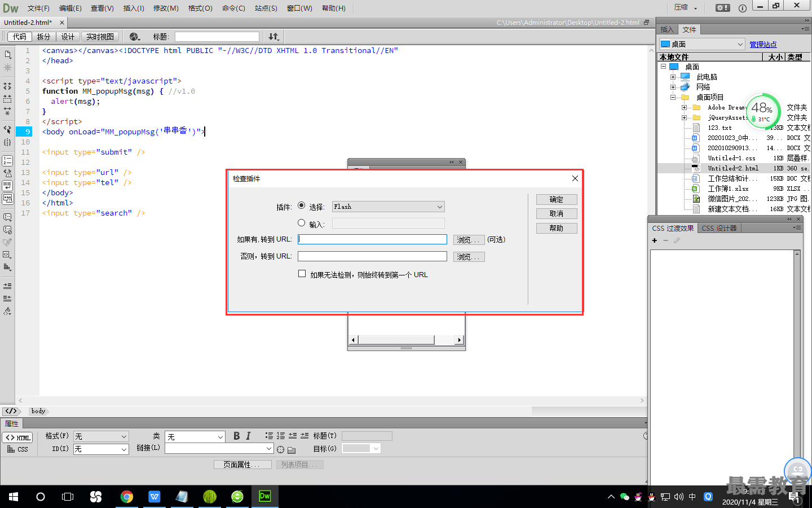Syntax error alerts icon in code toolbar
Image resolution: width=812 pixels, height=508 pixels.
(7, 198)
